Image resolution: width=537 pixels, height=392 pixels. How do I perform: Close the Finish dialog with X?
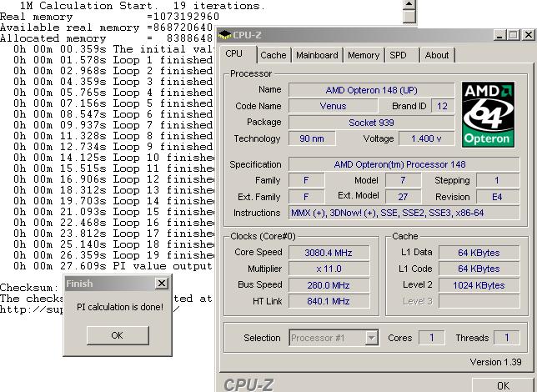(x=162, y=284)
